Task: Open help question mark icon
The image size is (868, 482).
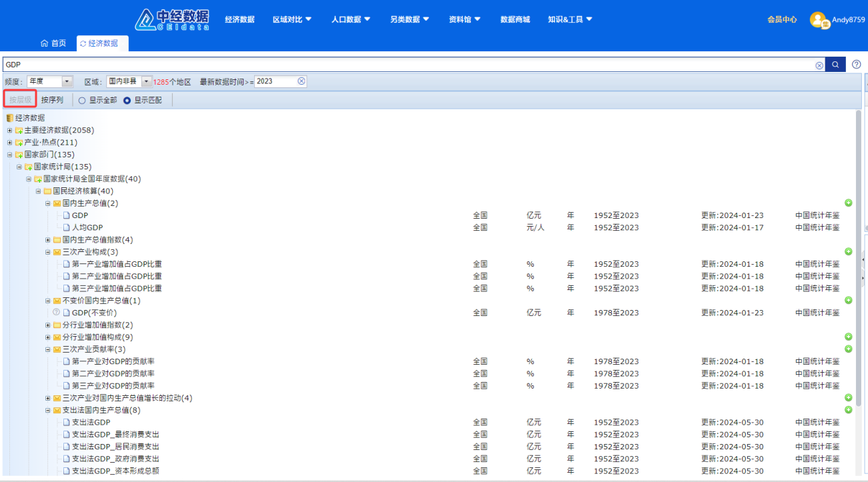Action: coord(856,65)
